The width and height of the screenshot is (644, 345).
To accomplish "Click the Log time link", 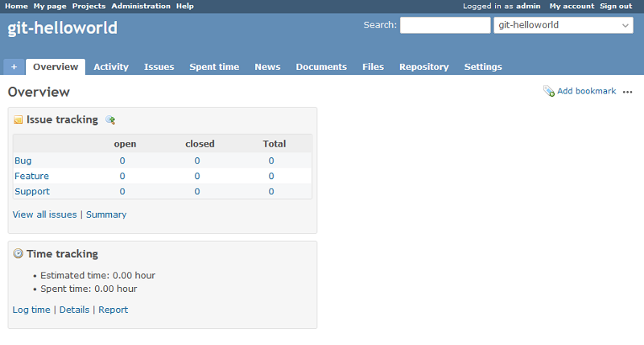I will (31, 310).
